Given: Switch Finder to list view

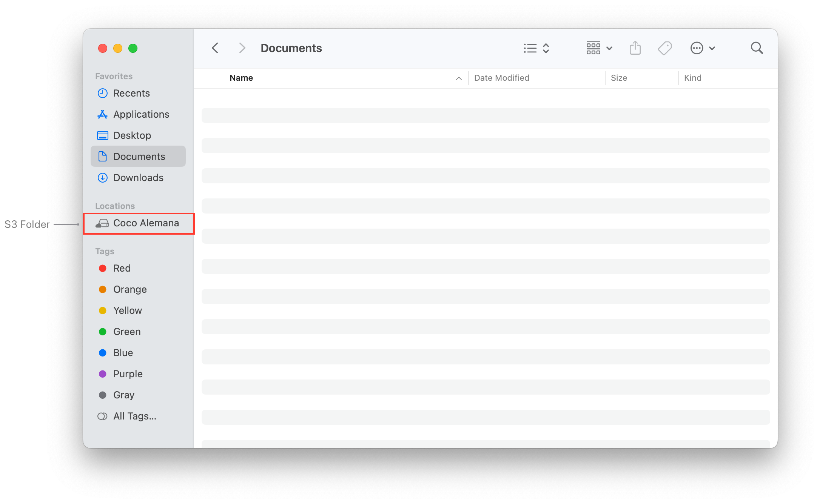Looking at the screenshot, I should 530,48.
